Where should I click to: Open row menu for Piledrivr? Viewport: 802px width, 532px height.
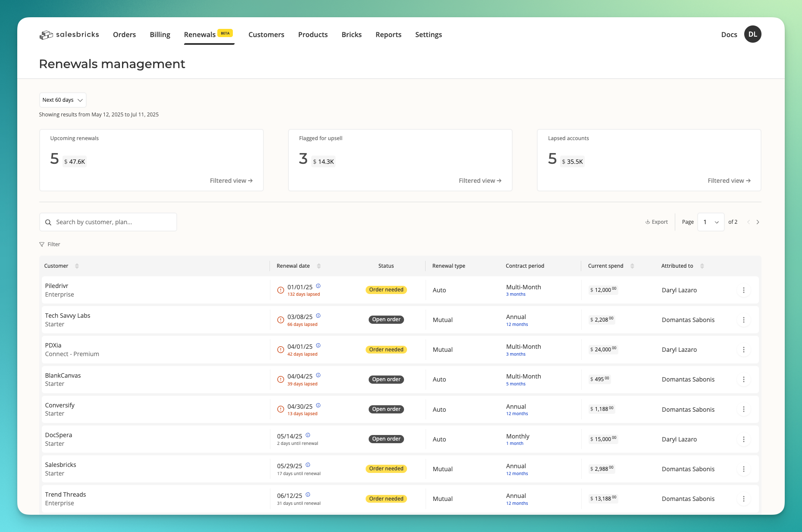[x=743, y=290]
